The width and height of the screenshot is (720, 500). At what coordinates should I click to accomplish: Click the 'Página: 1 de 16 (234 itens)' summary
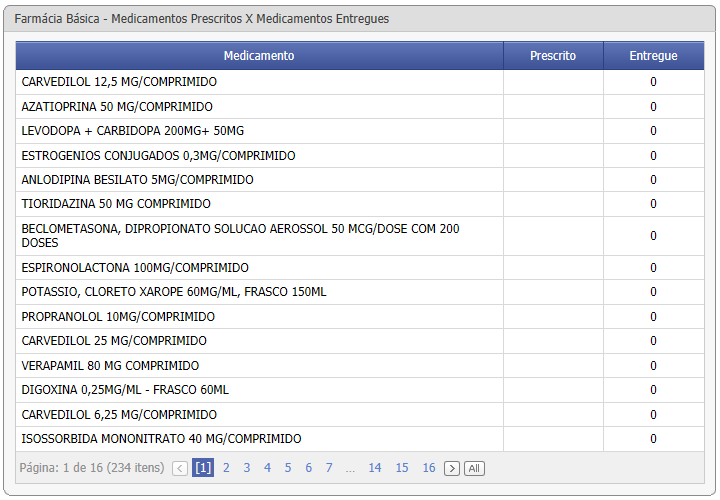92,468
